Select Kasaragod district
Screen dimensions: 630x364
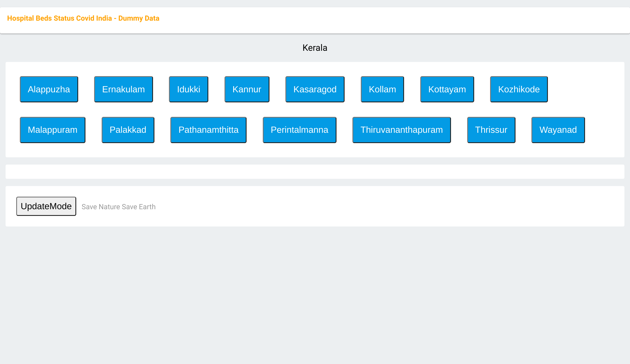point(315,89)
